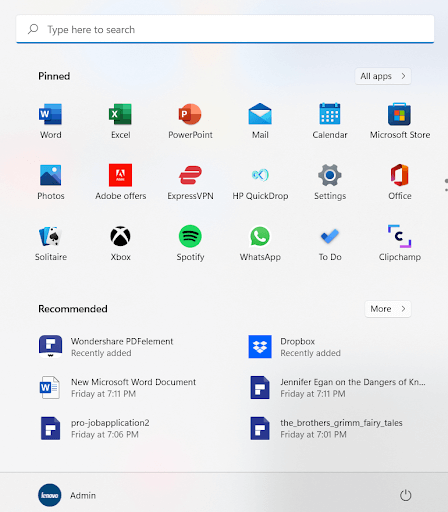Open Microsoft Store

(400, 121)
